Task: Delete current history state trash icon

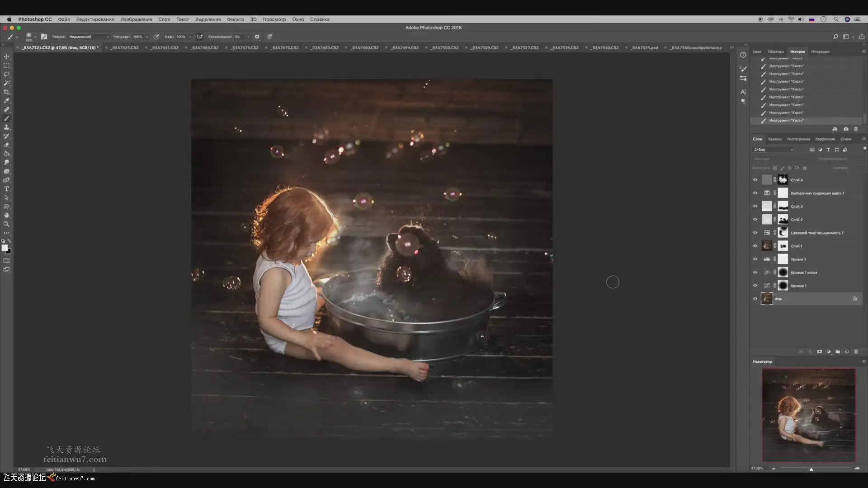Action: [856, 129]
